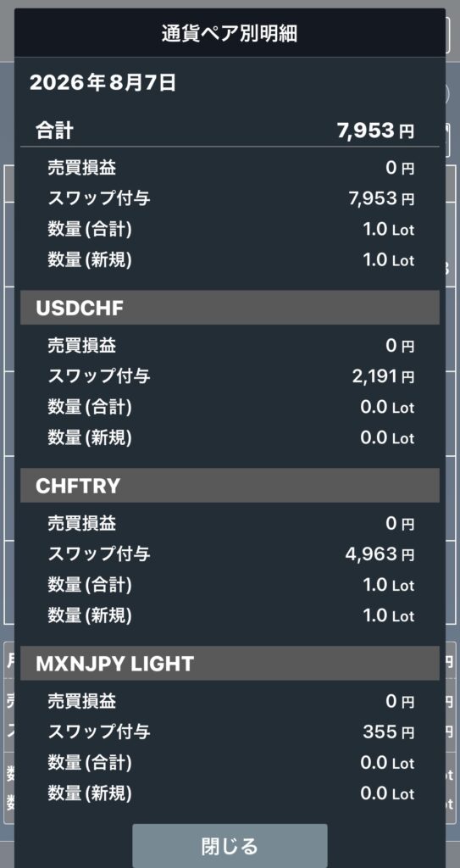Tap the date 2026年8月7日
Image resolution: width=460 pixels, height=868 pixels.
[x=103, y=83]
